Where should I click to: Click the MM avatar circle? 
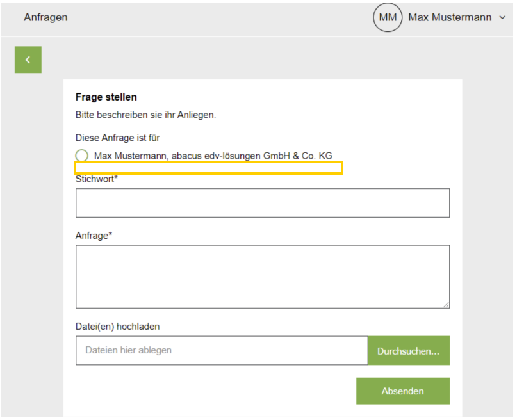[x=388, y=17]
